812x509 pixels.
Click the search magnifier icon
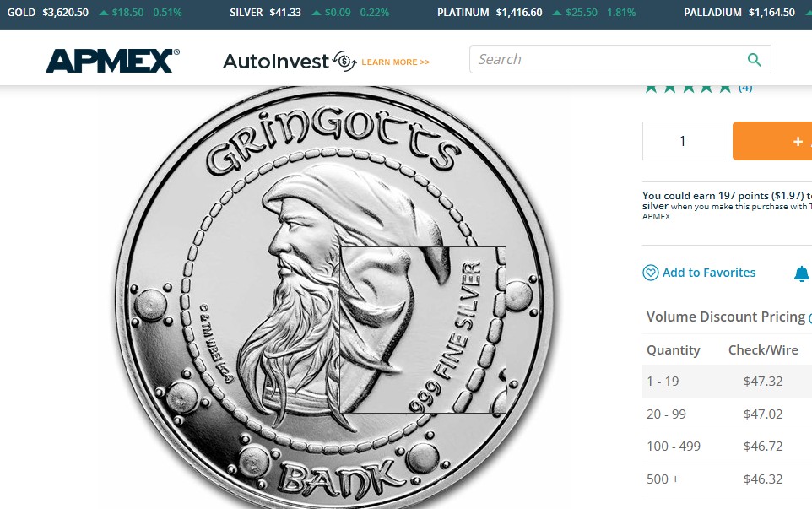click(755, 60)
